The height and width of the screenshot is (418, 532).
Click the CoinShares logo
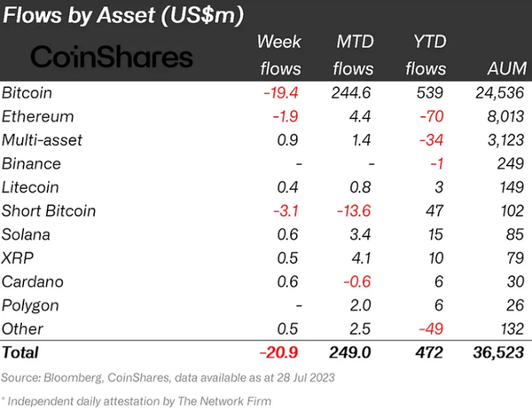point(111,58)
